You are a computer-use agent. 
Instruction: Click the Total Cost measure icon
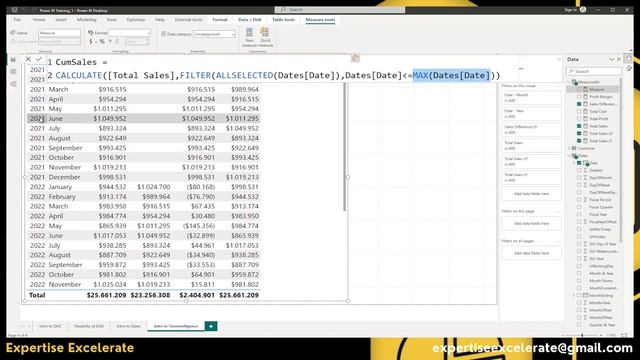click(x=585, y=111)
